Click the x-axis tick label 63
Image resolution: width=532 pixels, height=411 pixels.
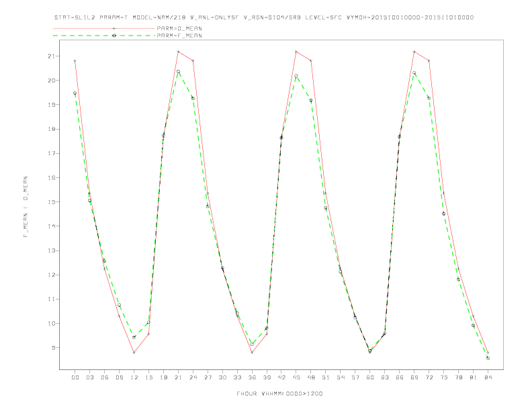[x=385, y=377]
